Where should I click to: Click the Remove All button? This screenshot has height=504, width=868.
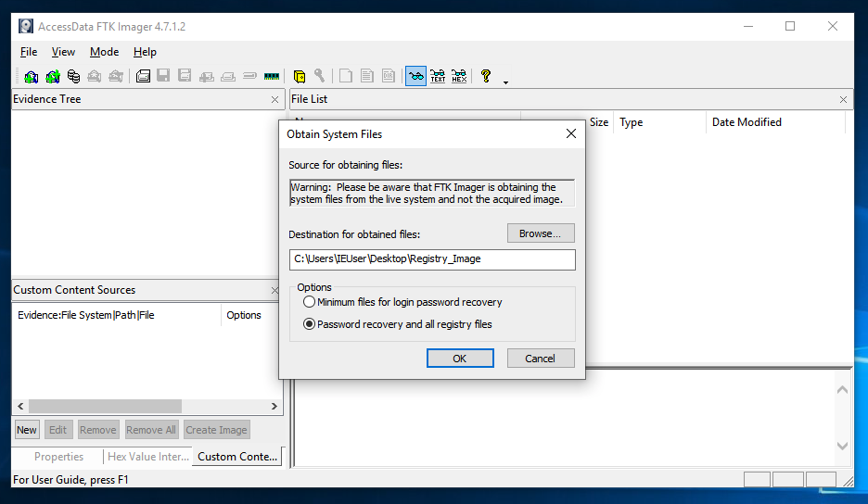151,430
